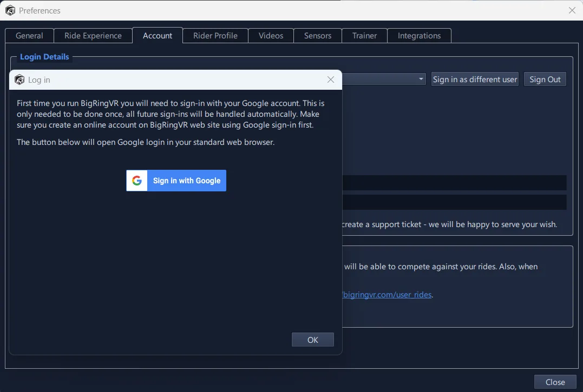The height and width of the screenshot is (392, 583).
Task: Open the Trainer tab
Action: click(x=364, y=36)
